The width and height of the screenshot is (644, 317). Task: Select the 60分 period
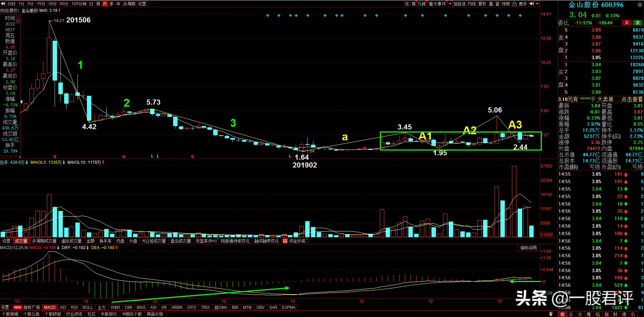[64, 4]
